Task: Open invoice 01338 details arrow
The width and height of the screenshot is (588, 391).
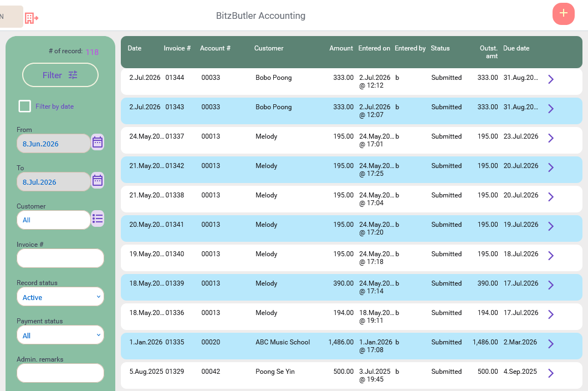Action: pyautogui.click(x=550, y=197)
